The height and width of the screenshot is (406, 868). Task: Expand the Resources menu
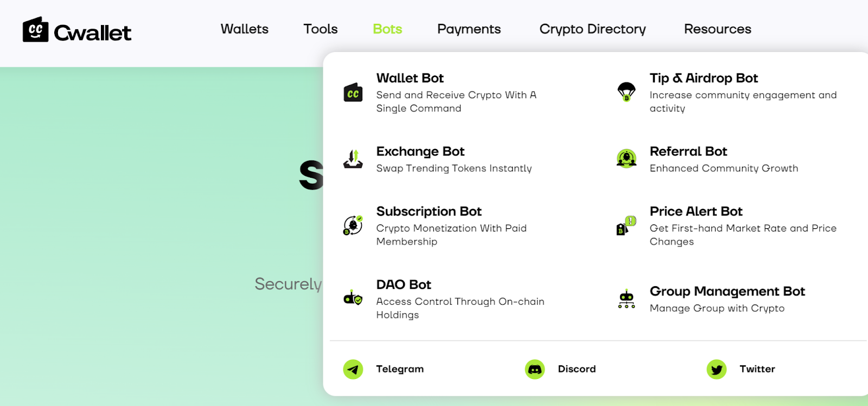pyautogui.click(x=717, y=29)
